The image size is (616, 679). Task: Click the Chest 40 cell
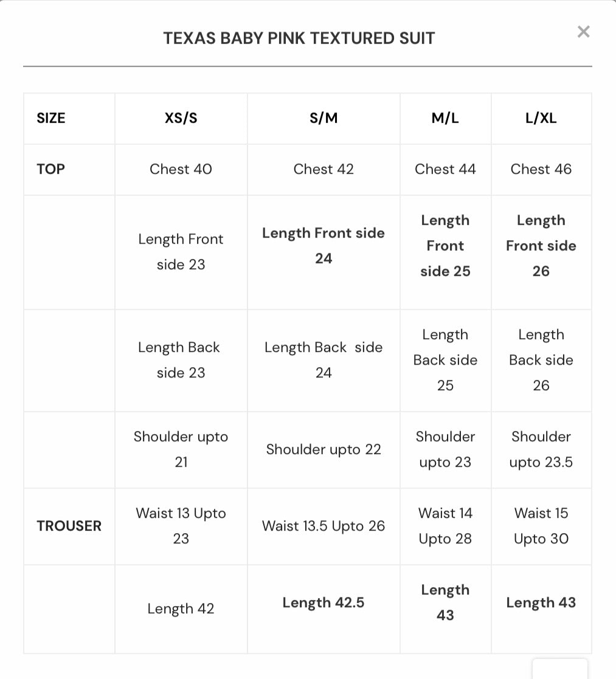[181, 169]
